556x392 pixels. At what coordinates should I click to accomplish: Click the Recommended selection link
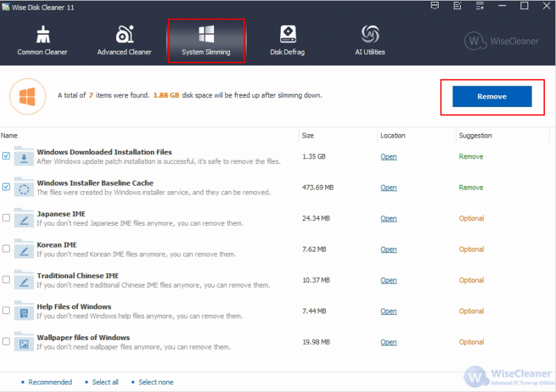[50, 382]
